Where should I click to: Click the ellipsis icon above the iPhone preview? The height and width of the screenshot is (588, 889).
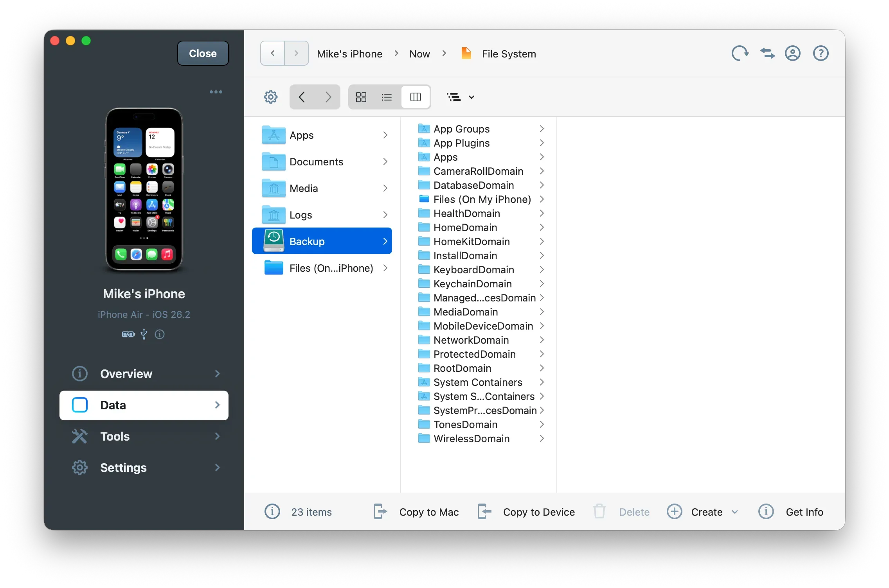[216, 91]
